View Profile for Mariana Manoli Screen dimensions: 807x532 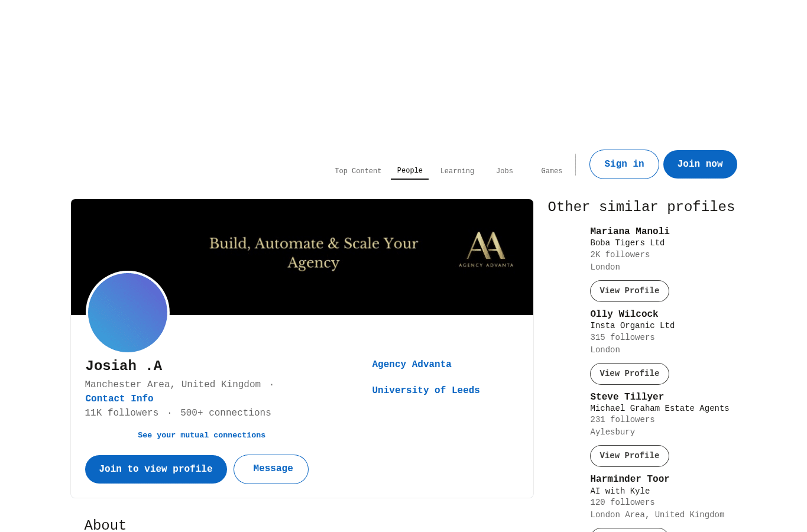point(630,291)
